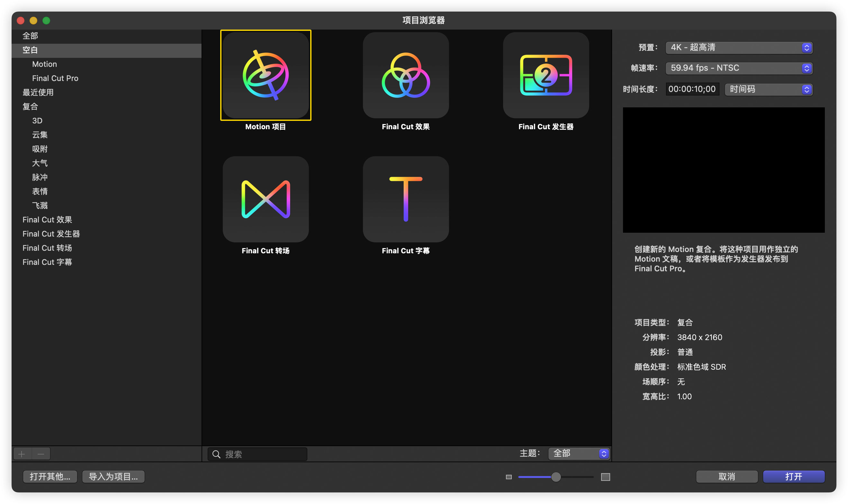
Task: Select 3D under 复合
Action: click(106, 121)
